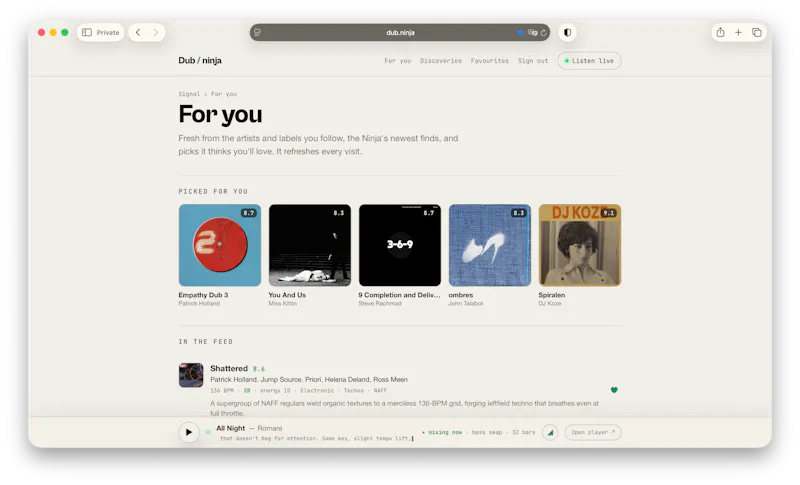Click the John Talabot artist name
800x485 pixels.
(466, 303)
